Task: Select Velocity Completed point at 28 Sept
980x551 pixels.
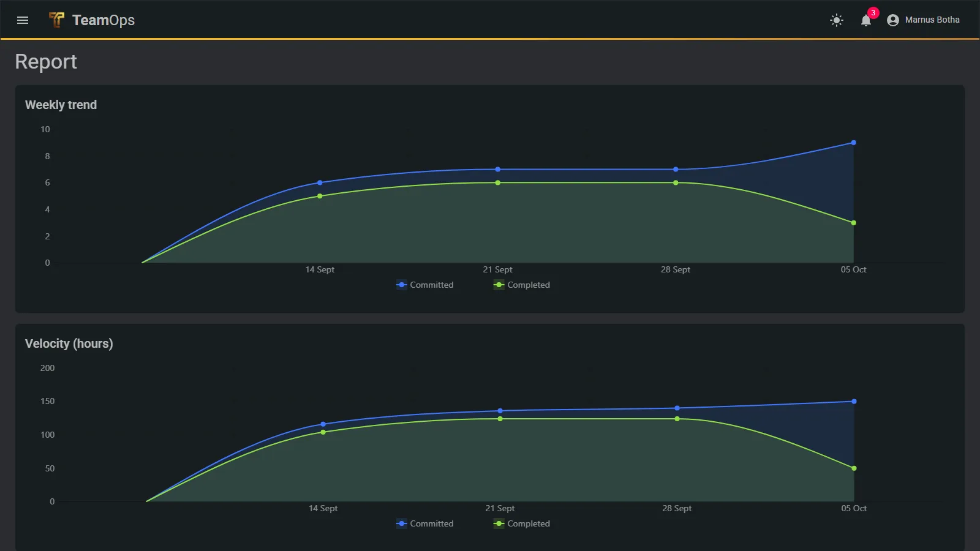Action: tap(677, 419)
